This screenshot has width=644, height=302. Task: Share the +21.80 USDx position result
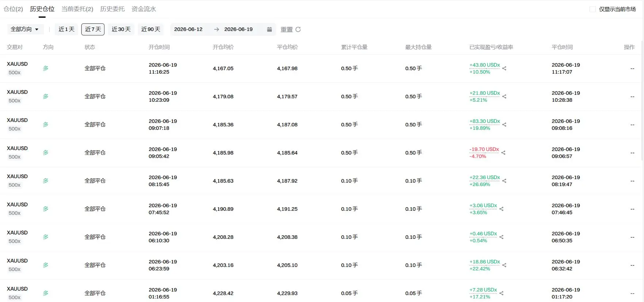click(504, 96)
